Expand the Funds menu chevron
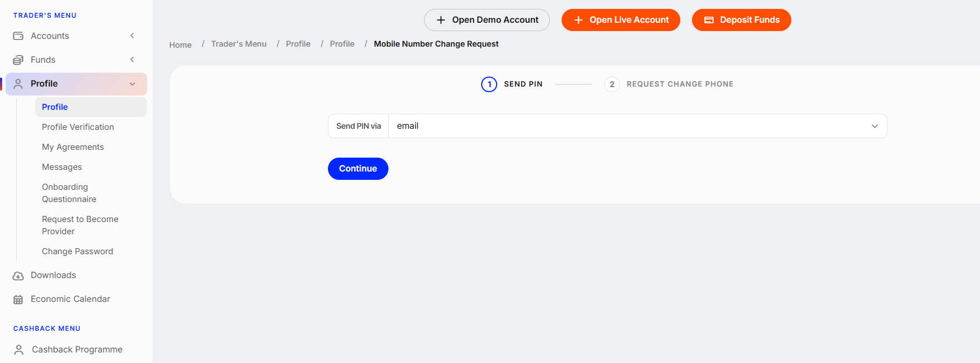Screen dimensions: 980x363 (x=132, y=59)
